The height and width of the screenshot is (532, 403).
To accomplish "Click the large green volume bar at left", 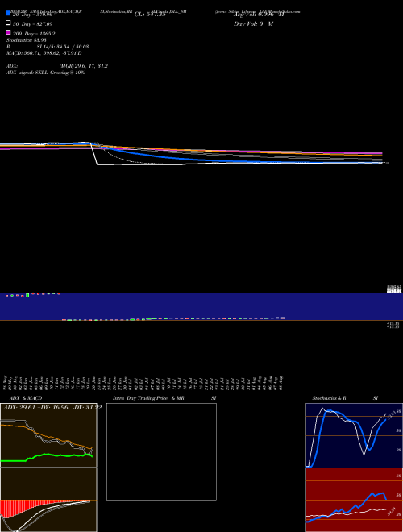I will (x=27, y=295).
